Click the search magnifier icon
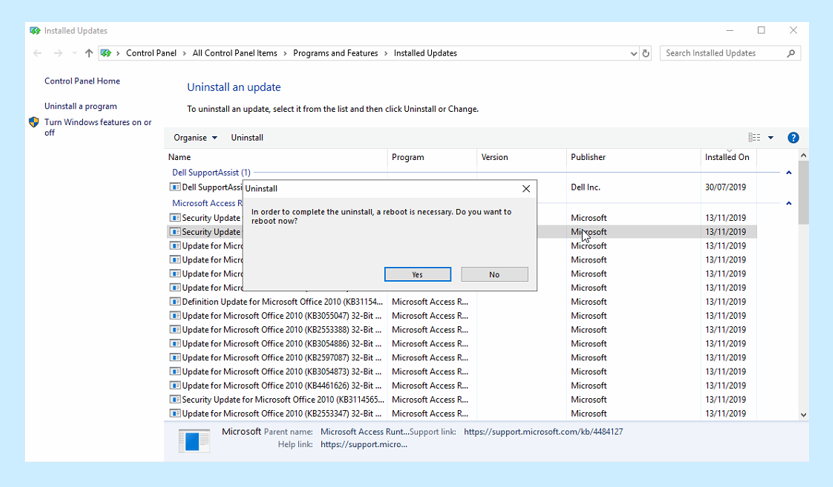Image resolution: width=833 pixels, height=487 pixels. pyautogui.click(x=790, y=53)
